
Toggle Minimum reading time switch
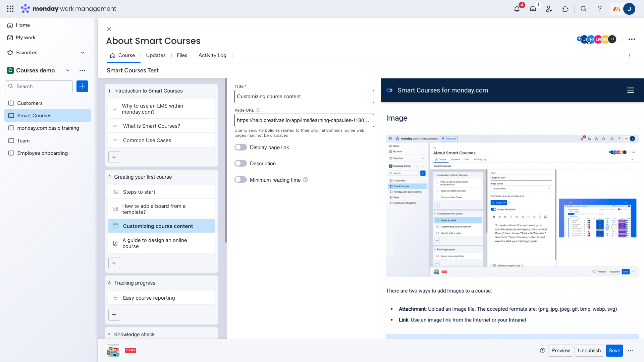[x=240, y=180]
